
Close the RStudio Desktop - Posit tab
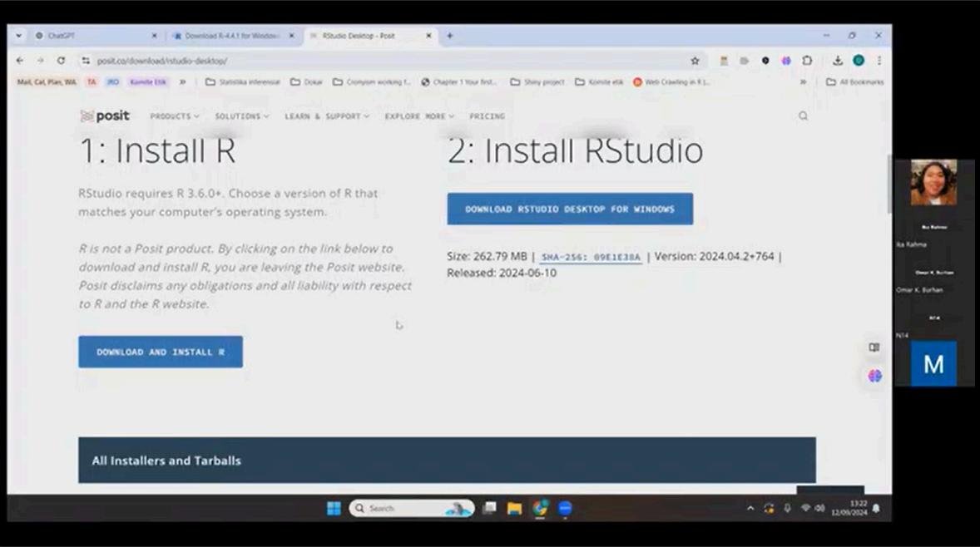tap(428, 36)
